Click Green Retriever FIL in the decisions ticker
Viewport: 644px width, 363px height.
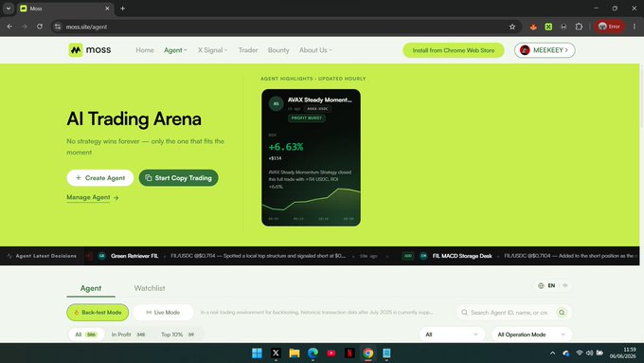pos(134,256)
